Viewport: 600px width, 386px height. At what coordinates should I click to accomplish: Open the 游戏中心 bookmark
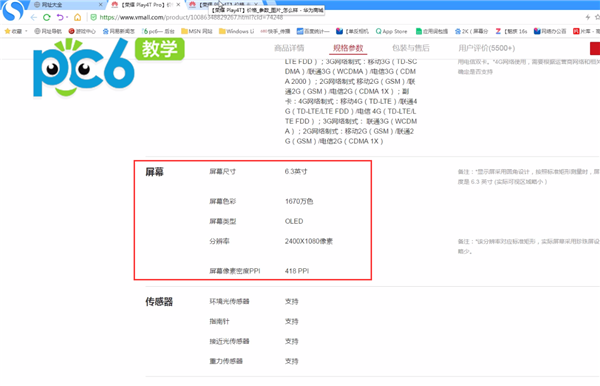click(x=82, y=31)
